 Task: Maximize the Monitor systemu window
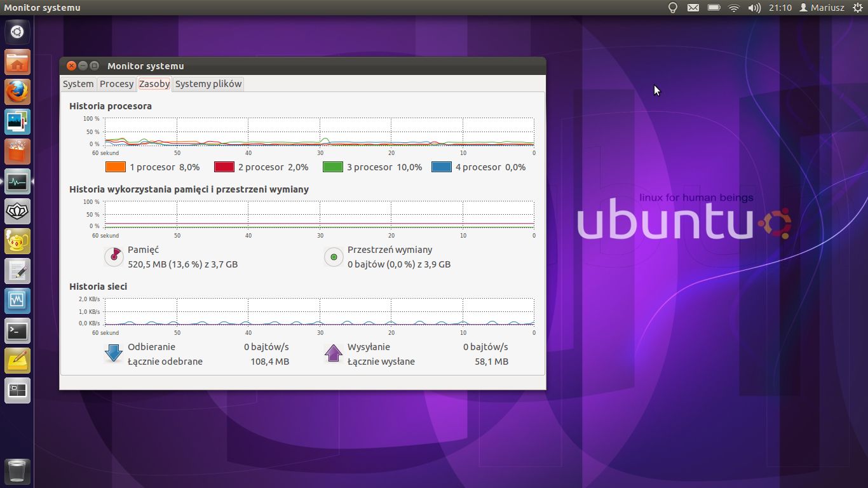95,65
